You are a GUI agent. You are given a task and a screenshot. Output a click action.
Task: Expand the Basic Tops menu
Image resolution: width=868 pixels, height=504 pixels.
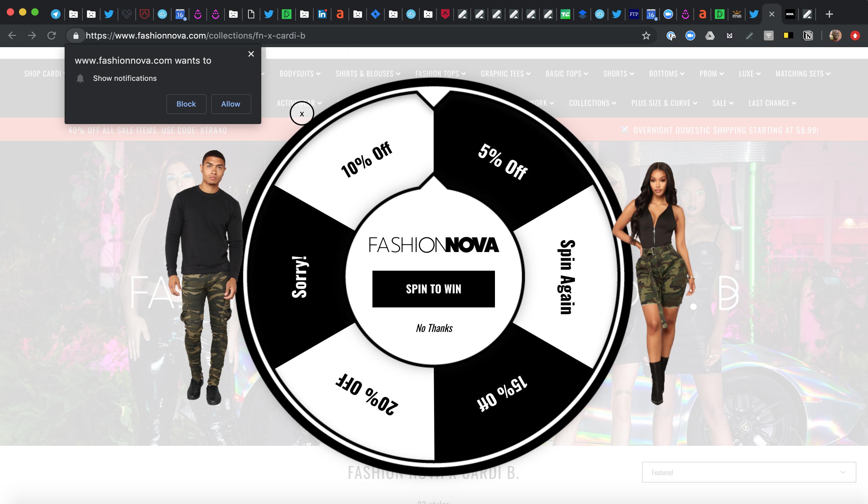pos(567,74)
